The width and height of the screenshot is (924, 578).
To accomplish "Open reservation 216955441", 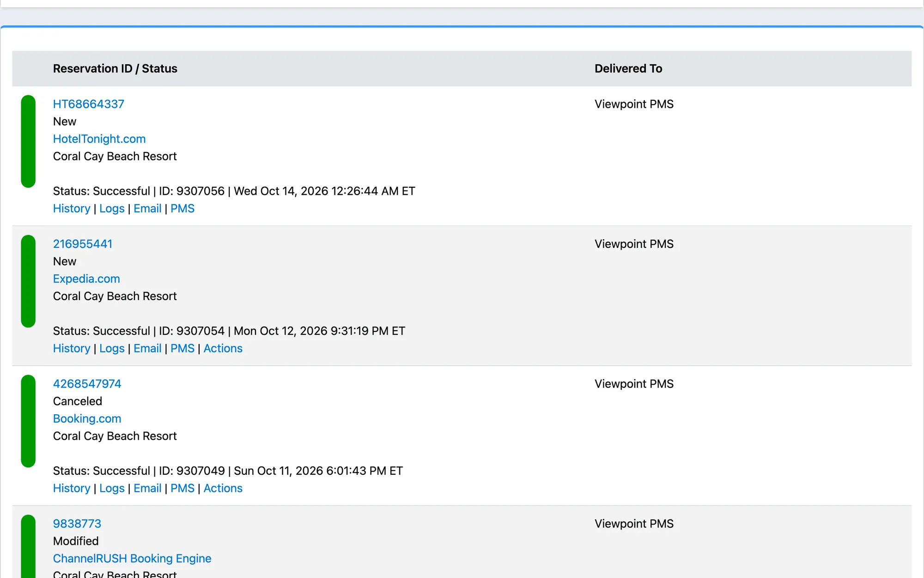I will click(82, 244).
